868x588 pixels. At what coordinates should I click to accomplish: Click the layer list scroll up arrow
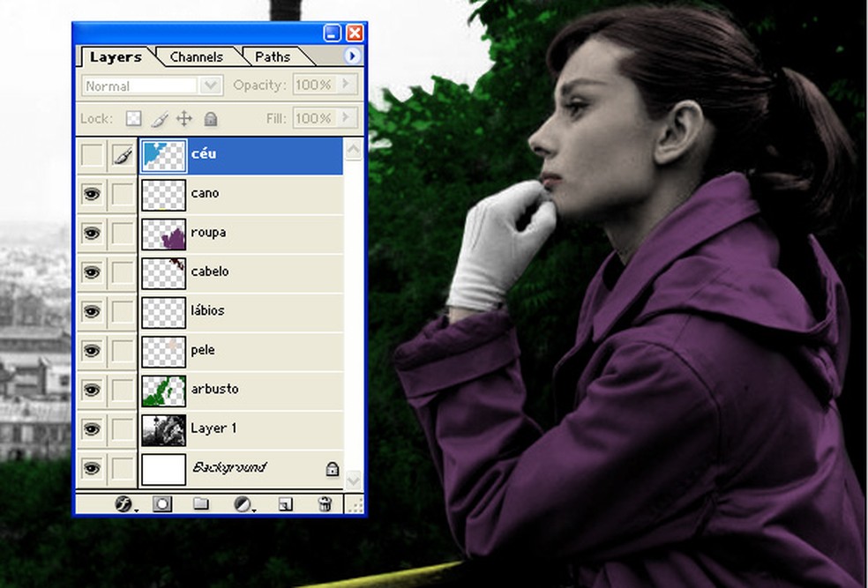coord(353,149)
